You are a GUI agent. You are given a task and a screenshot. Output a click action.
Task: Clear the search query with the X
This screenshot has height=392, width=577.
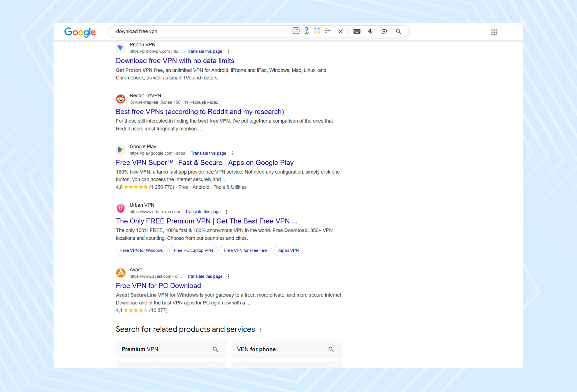pyautogui.click(x=341, y=31)
